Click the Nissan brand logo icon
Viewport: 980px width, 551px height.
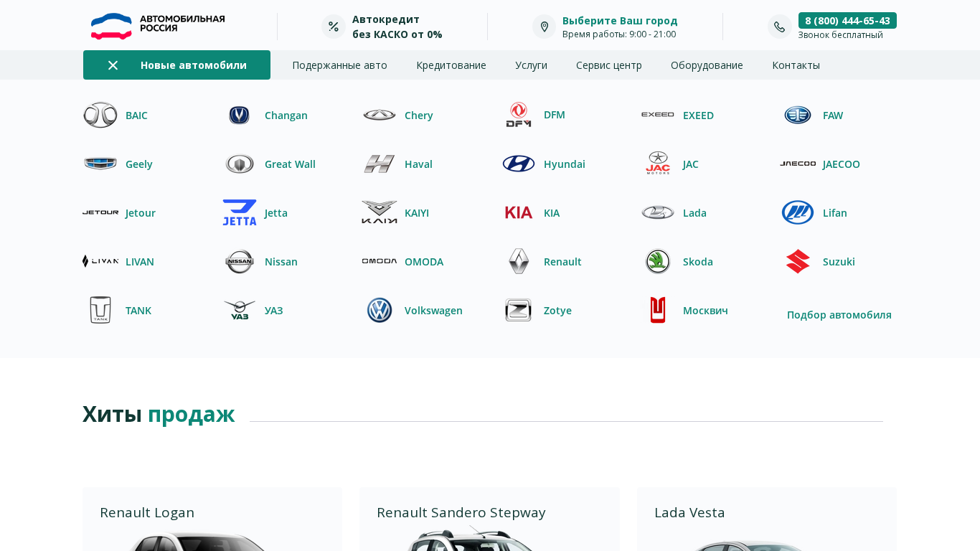coord(240,261)
